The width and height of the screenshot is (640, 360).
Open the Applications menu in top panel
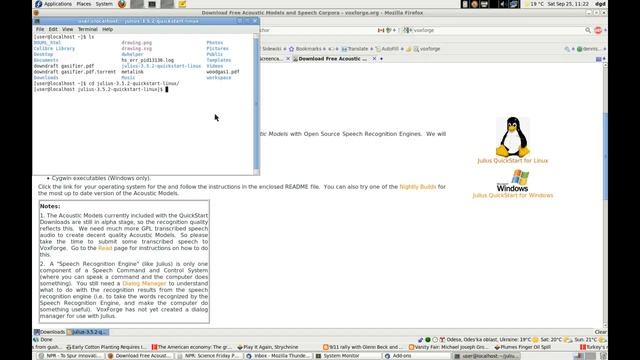58,4
